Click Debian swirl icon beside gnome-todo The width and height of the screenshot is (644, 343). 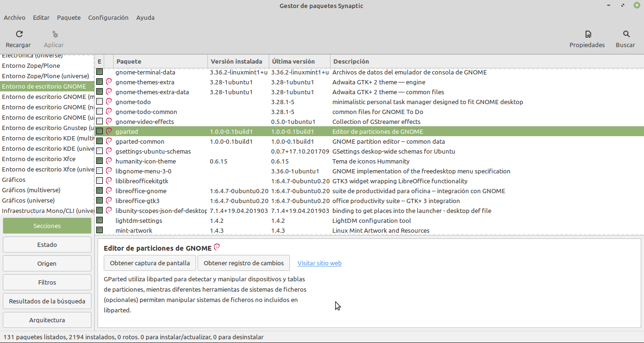[109, 102]
